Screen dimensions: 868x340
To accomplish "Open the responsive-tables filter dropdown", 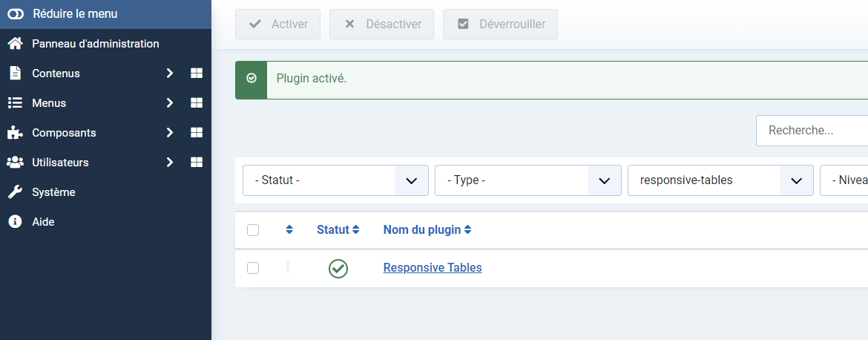I will pos(721,180).
